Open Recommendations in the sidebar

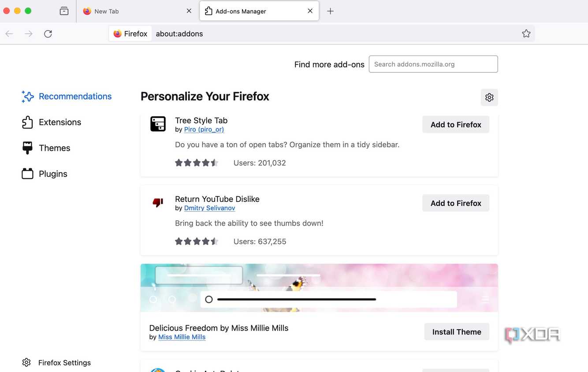[x=67, y=97]
